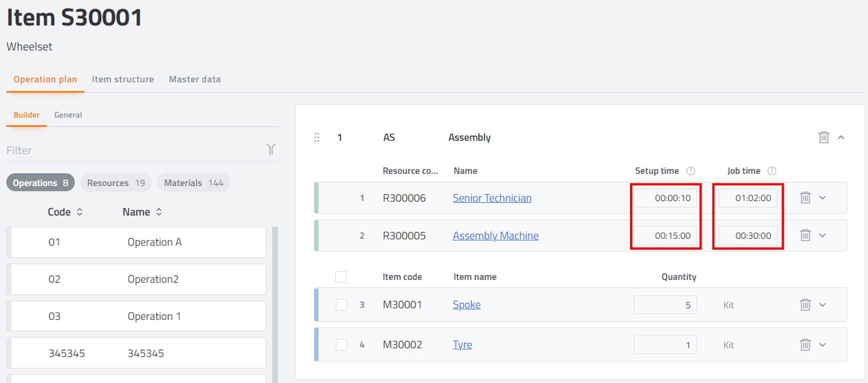Screen dimensions: 868x383
Task: Select the 345345 operation row
Action: [x=136, y=353]
